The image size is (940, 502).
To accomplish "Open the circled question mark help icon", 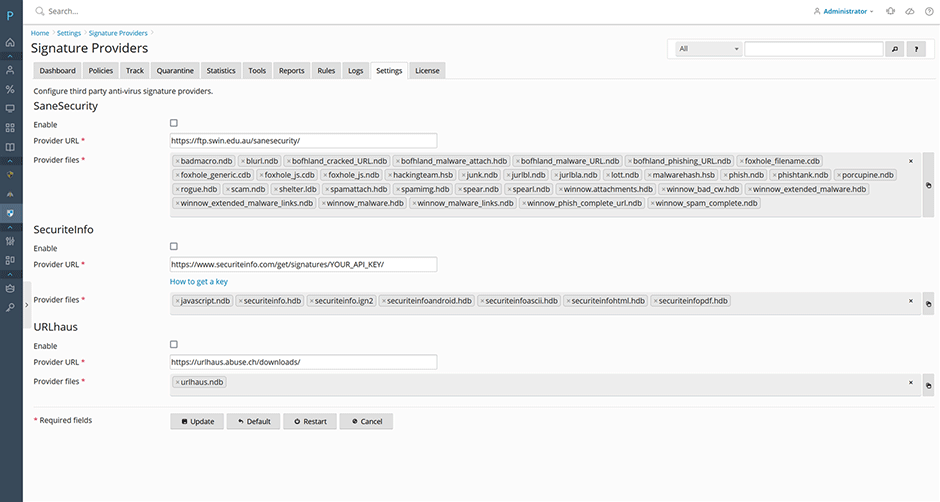I will click(929, 11).
